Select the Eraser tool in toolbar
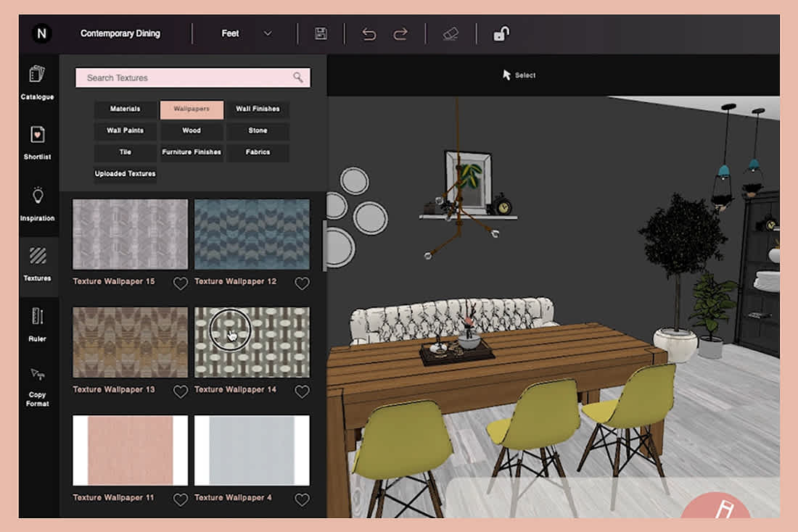The image size is (798, 532). click(x=451, y=33)
